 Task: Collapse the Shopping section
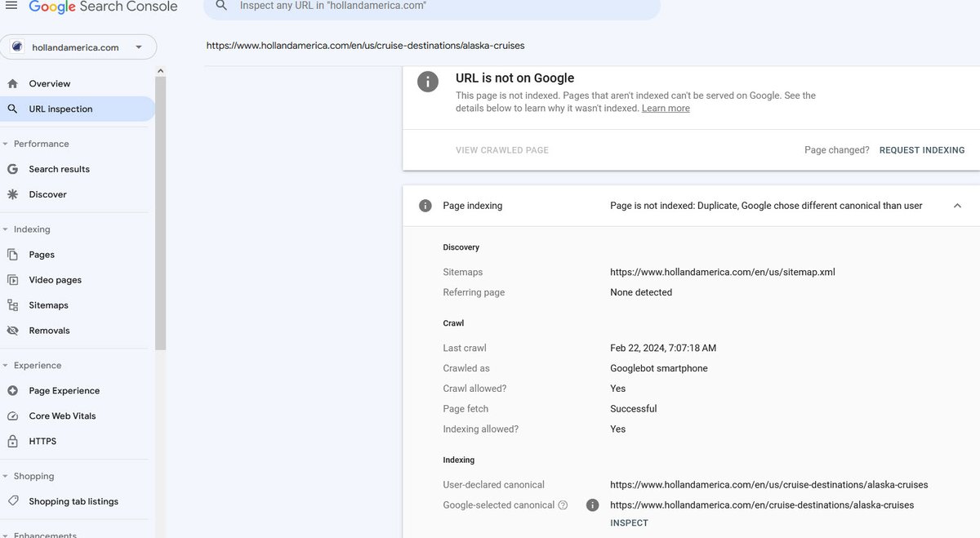click(6, 477)
